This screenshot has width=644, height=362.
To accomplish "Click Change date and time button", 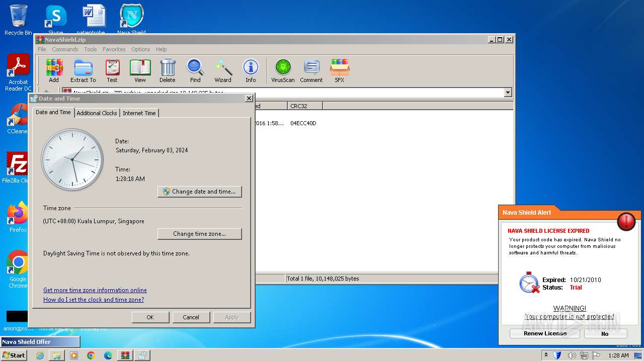I will (200, 192).
